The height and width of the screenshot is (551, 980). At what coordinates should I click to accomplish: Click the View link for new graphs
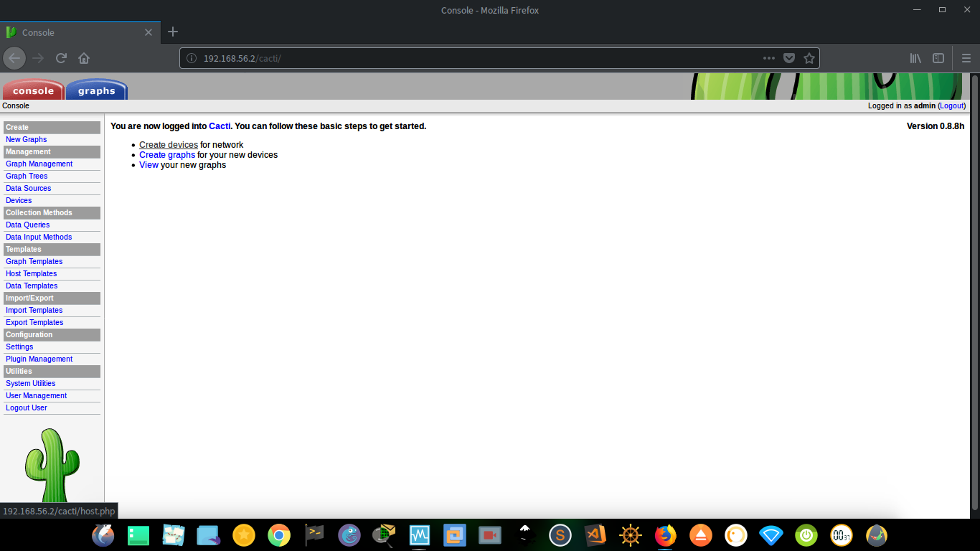pyautogui.click(x=149, y=165)
